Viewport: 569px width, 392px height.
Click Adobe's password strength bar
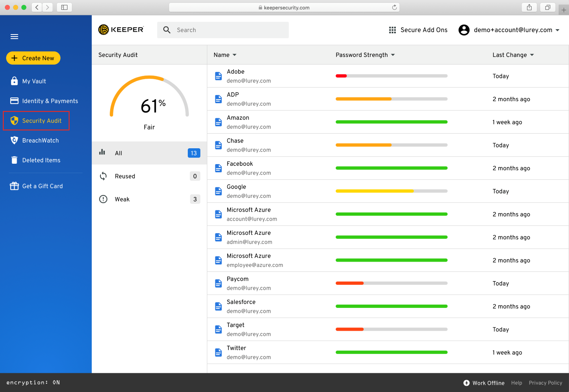[391, 76]
